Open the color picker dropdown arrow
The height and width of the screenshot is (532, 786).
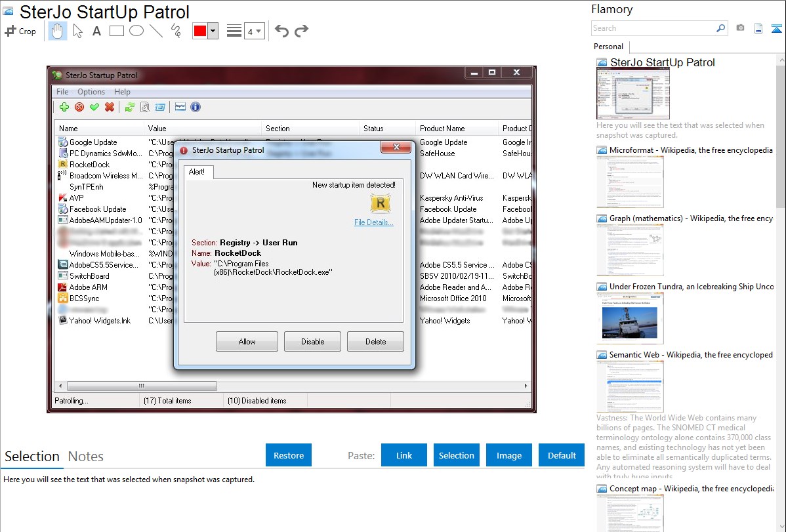213,31
